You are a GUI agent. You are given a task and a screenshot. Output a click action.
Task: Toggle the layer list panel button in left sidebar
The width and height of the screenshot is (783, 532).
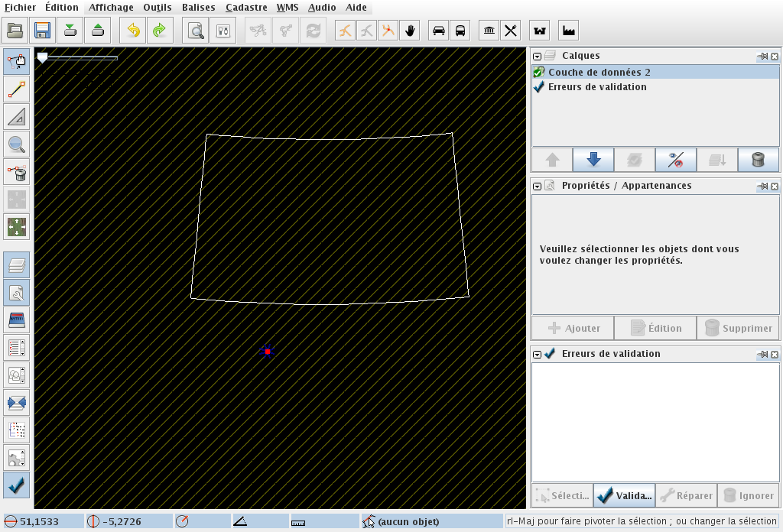point(17,265)
